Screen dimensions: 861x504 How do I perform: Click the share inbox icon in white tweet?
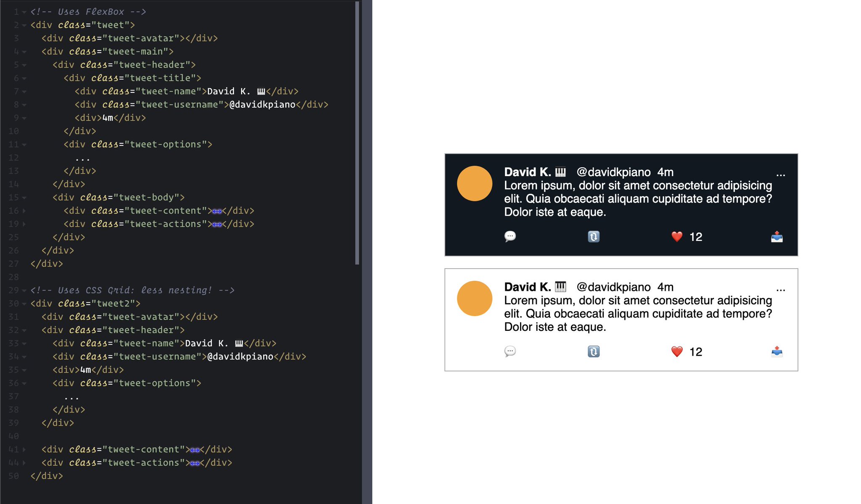[776, 351]
